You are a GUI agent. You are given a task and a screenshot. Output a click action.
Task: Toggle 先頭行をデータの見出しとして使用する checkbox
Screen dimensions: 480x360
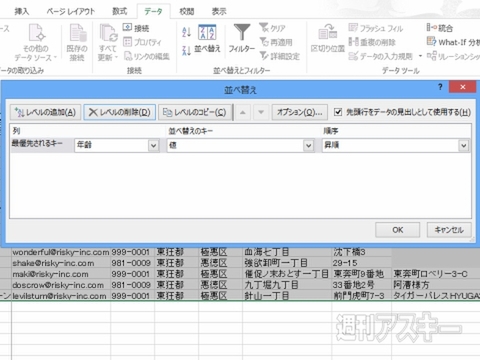click(338, 112)
